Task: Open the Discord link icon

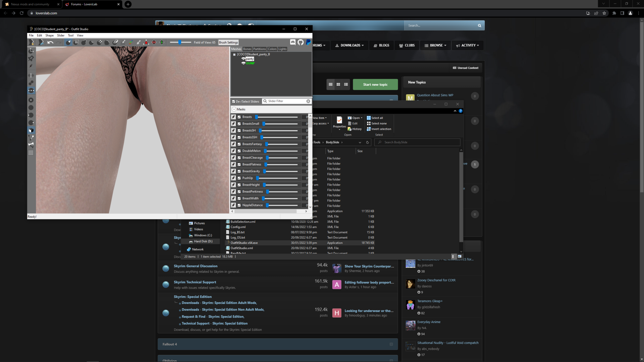Action: (x=292, y=42)
